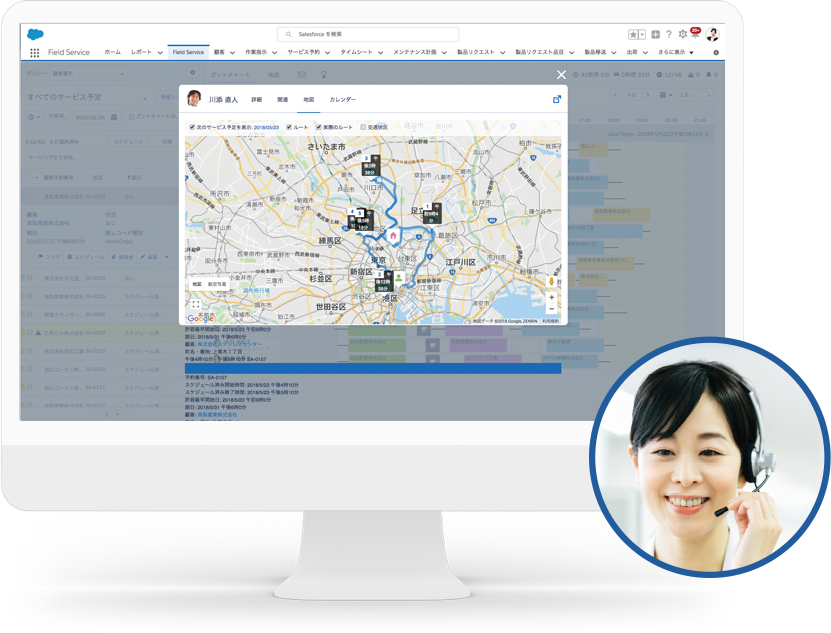The height and width of the screenshot is (633, 831).
Task: Click the フラグ flag button in list
Action: [x=49, y=257]
